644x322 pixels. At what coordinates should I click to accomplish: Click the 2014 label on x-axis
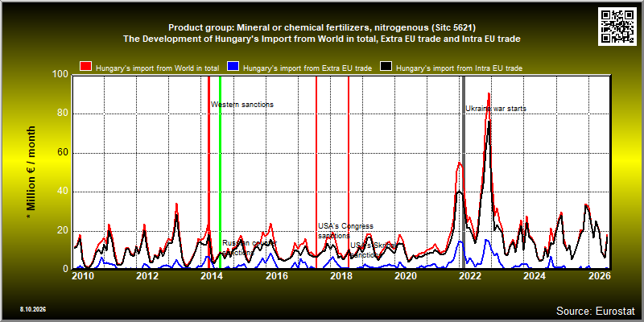click(211, 276)
